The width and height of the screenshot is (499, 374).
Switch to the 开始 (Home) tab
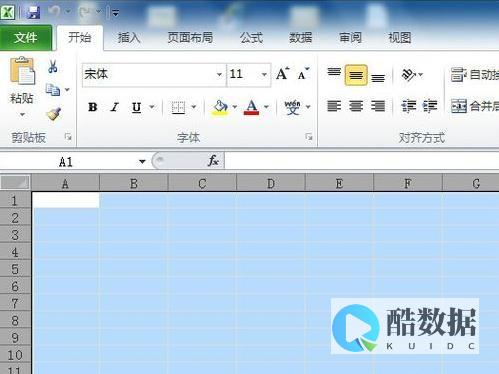80,37
